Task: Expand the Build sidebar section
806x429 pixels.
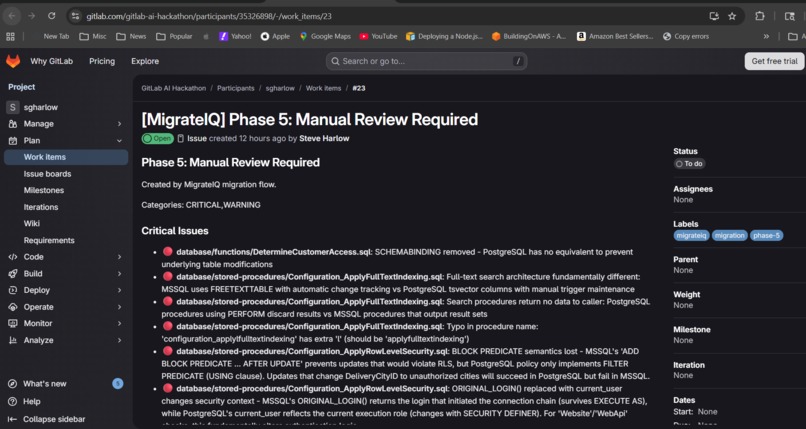Action: coord(66,274)
